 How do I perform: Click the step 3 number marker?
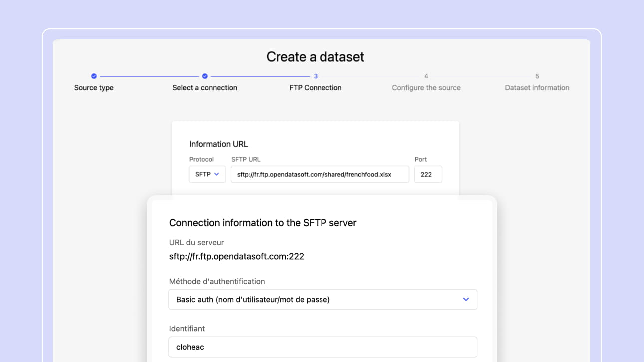click(316, 76)
